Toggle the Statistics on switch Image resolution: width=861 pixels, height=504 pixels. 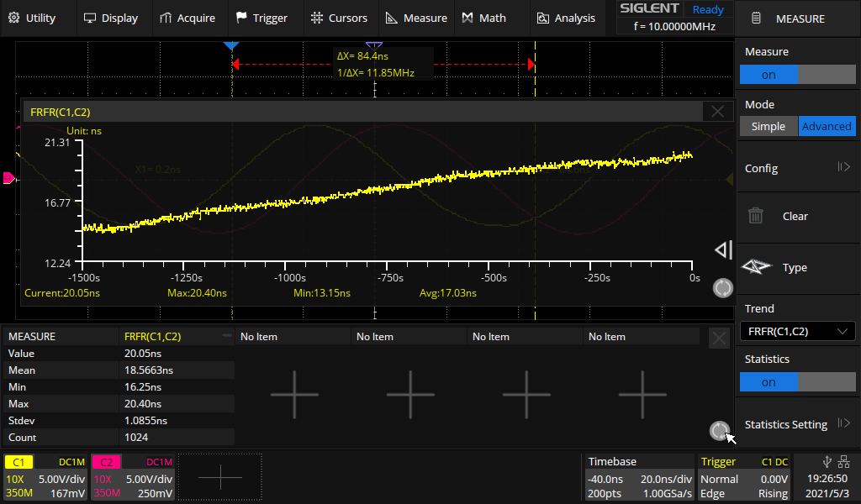[797, 381]
